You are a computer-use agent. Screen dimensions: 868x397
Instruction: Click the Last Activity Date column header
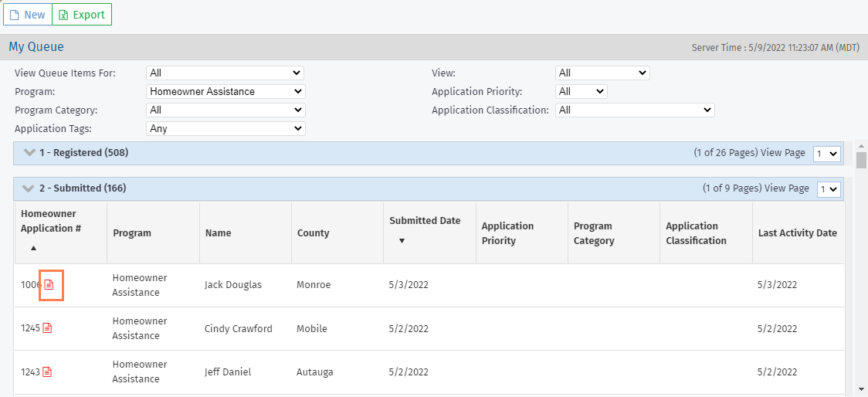[x=797, y=233]
